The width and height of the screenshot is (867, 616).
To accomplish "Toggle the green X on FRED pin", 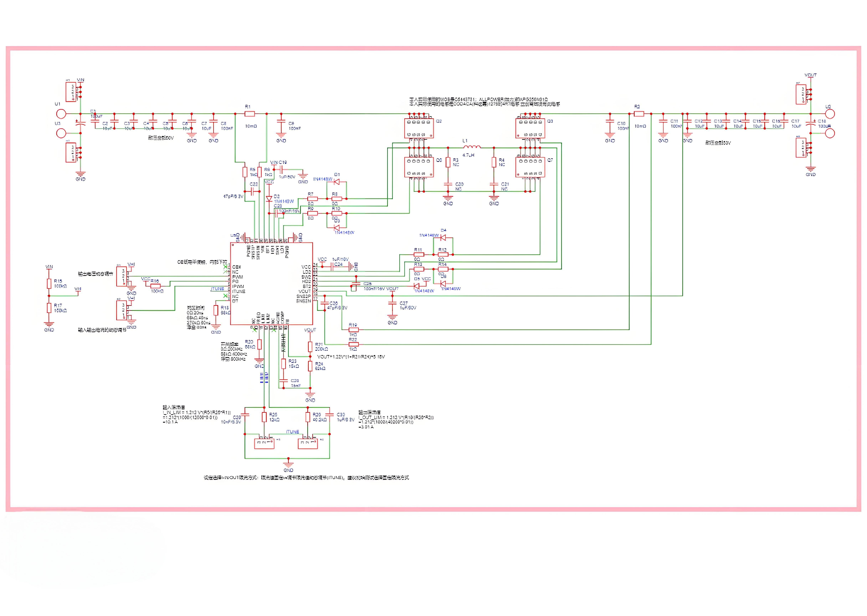I will (255, 330).
